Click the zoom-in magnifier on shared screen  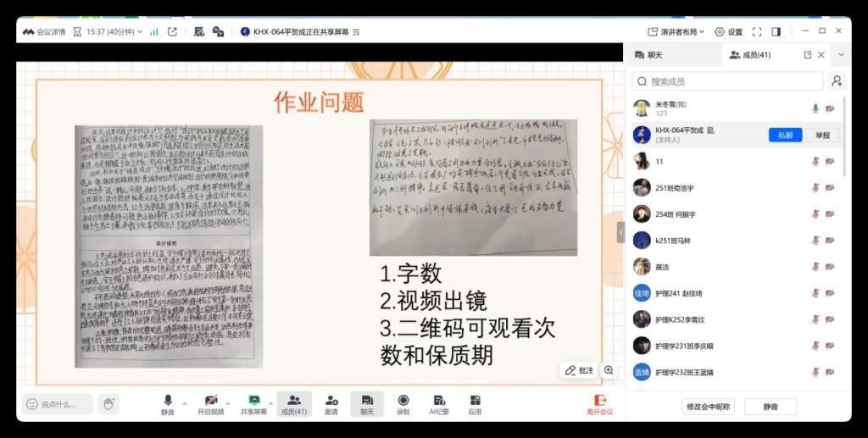[609, 370]
